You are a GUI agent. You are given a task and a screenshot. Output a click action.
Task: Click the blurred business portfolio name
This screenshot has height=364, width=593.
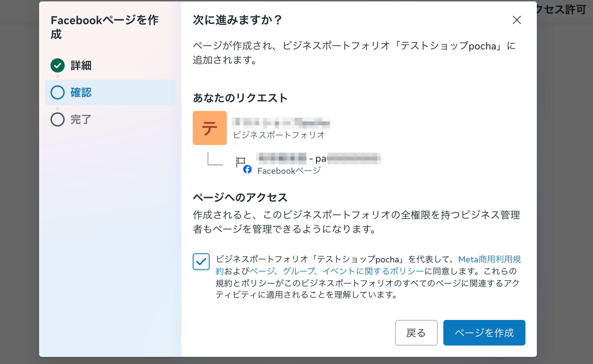click(281, 123)
